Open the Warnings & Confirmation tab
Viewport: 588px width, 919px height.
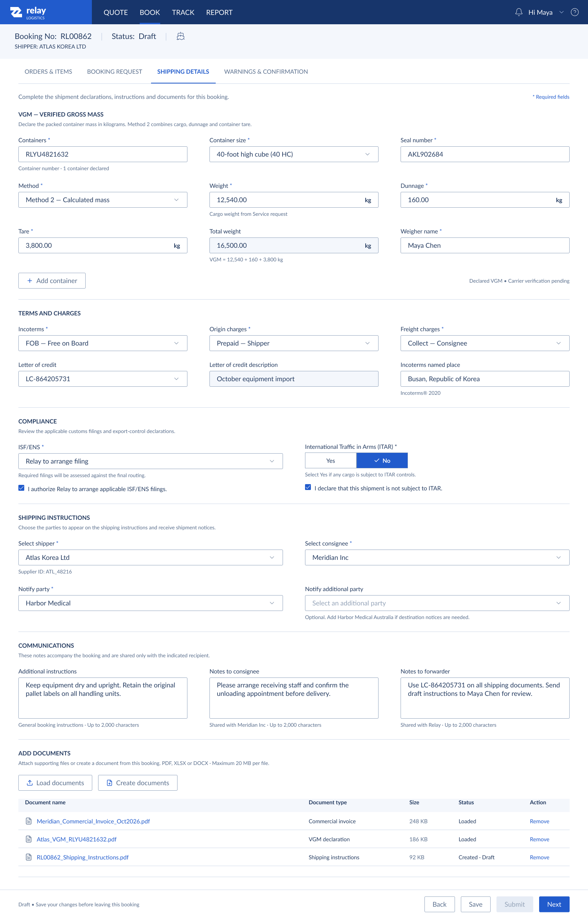(266, 71)
